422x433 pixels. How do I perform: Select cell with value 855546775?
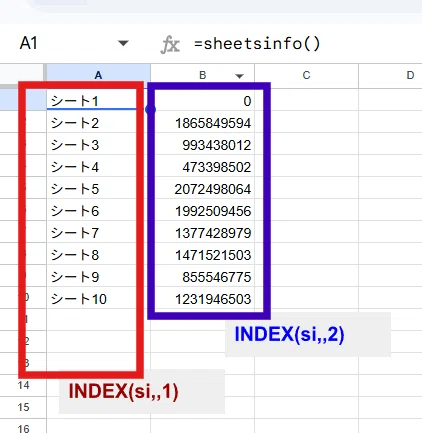click(203, 276)
